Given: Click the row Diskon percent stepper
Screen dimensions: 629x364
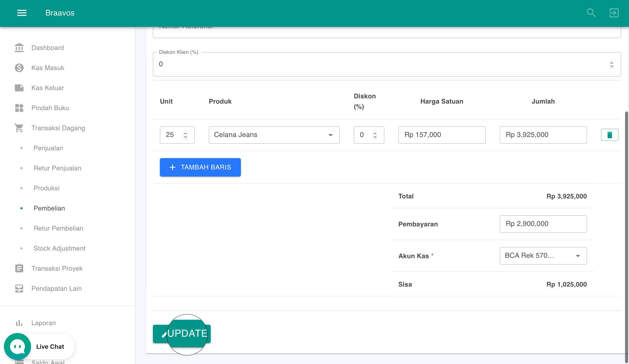Looking at the screenshot, I should 375,135.
